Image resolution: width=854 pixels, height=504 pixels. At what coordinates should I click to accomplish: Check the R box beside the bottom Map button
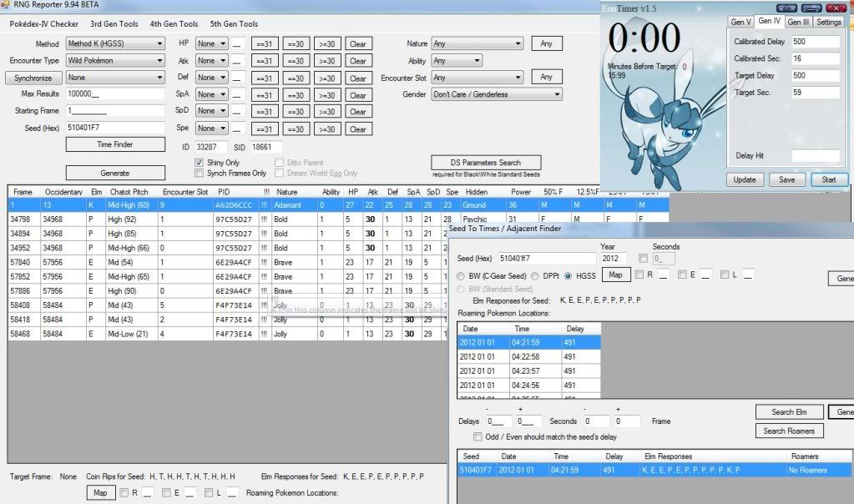pos(124,492)
